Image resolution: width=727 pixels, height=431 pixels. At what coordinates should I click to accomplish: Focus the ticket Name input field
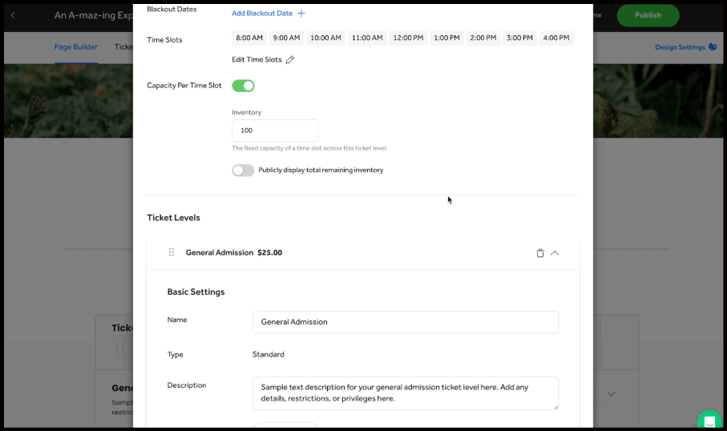pyautogui.click(x=405, y=322)
